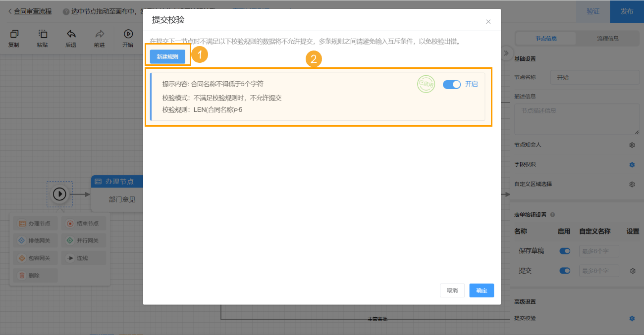Open 字段权限 settings gear
Image resolution: width=644 pixels, height=335 pixels.
click(632, 165)
